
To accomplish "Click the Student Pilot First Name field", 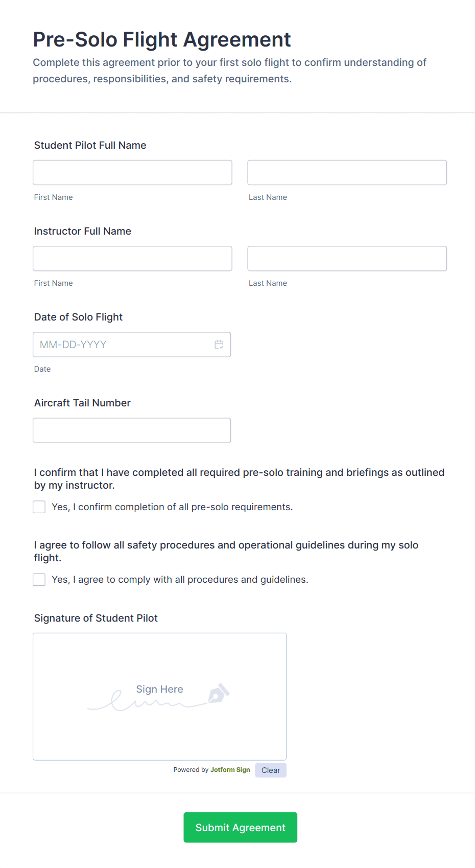I will 132,172.
